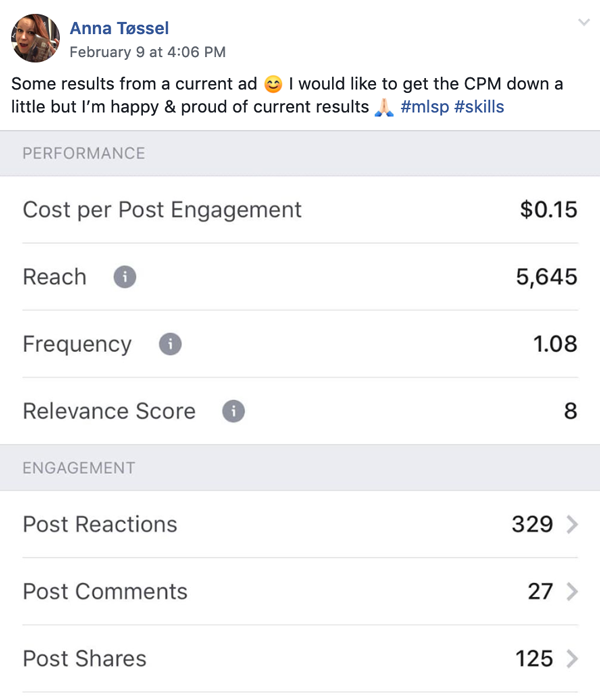600x696 pixels.
Task: Select the Post Reactions row
Action: click(x=300, y=524)
